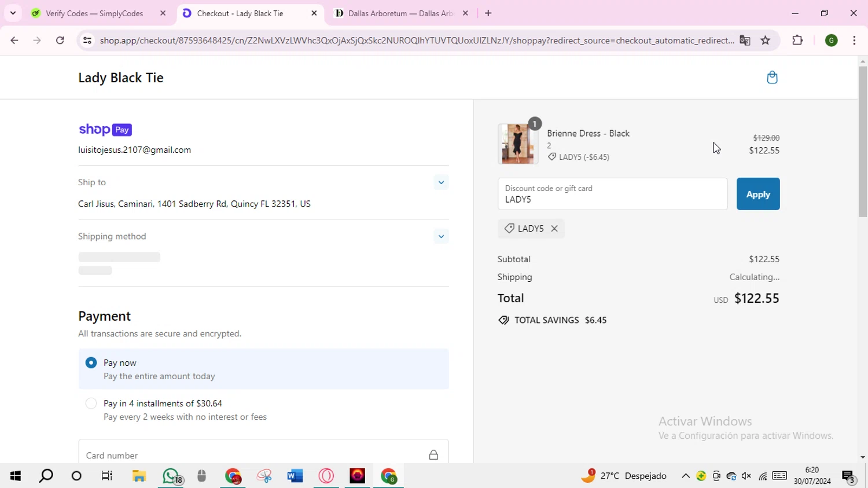This screenshot has height=488, width=868.
Task: Open Chrome with G profile on taskbar
Action: (389, 476)
